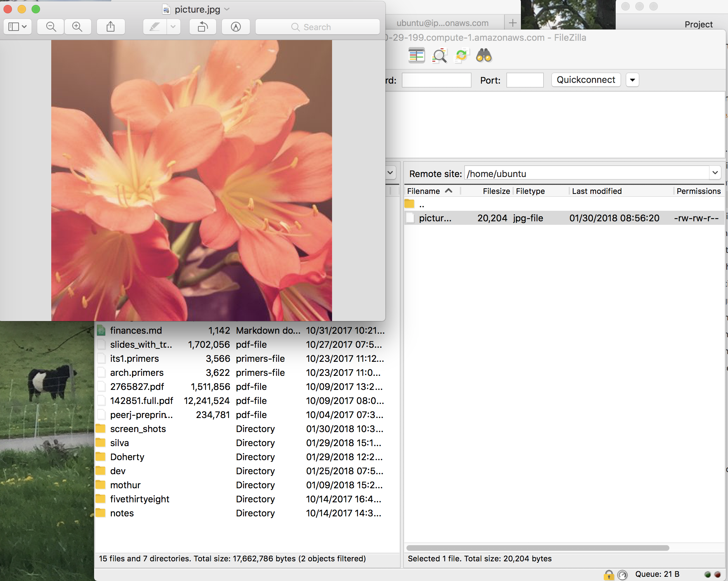Toggle synchronized browsing icon
This screenshot has height=581, width=728.
(461, 56)
